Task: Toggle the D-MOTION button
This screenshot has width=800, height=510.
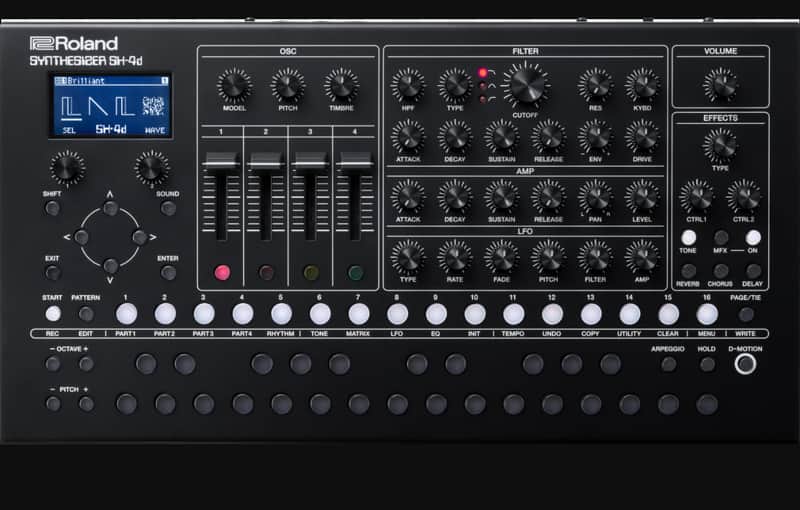Action: tap(745, 364)
